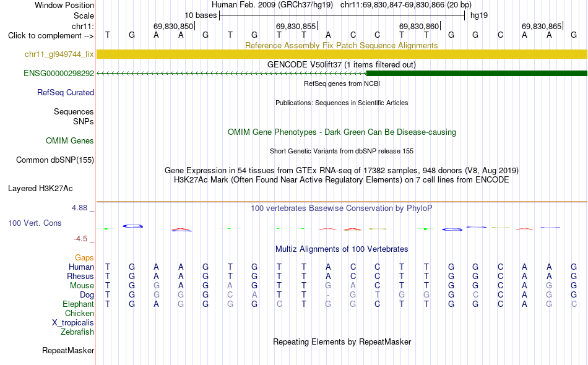
Task: Open the ENSG00000298292 gene label
Action: click(59, 74)
